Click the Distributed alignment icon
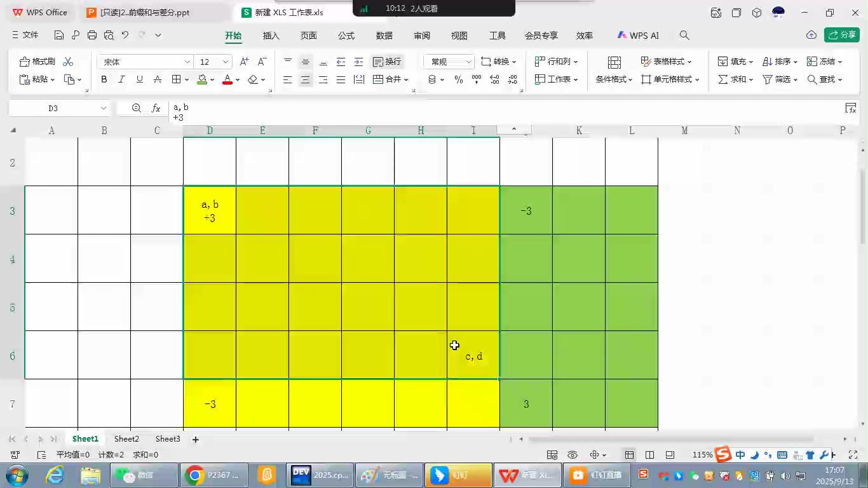 [x=359, y=79]
